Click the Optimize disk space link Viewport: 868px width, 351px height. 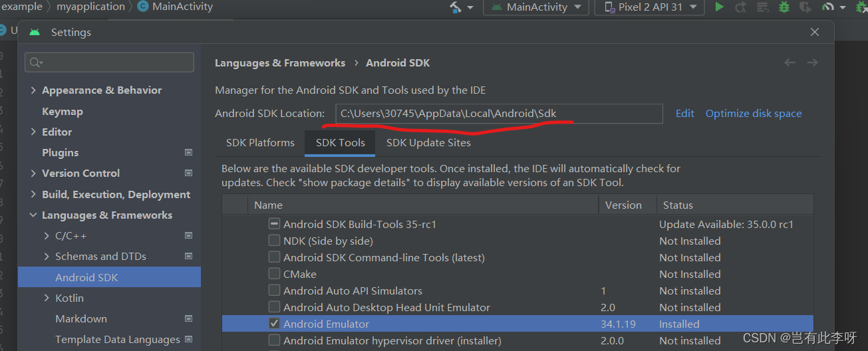point(754,113)
